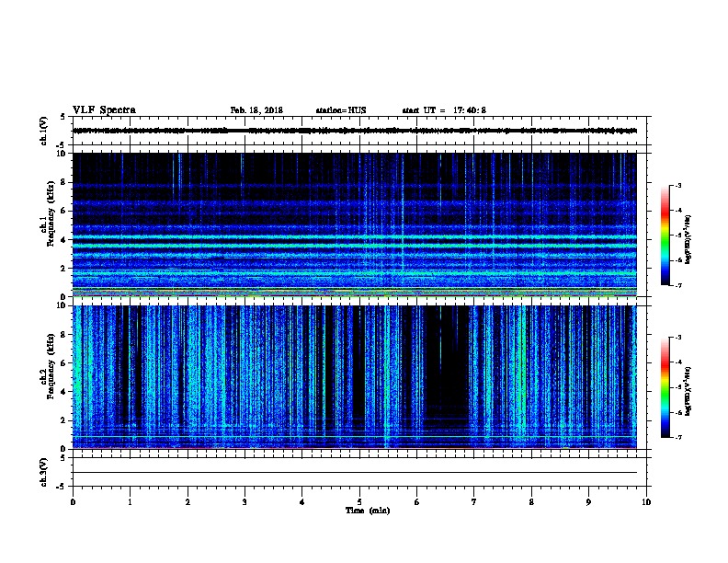Screen dimensions: 728x563
Task: Select the "-7" label on the ch.1 color bar
Action: tap(678, 285)
